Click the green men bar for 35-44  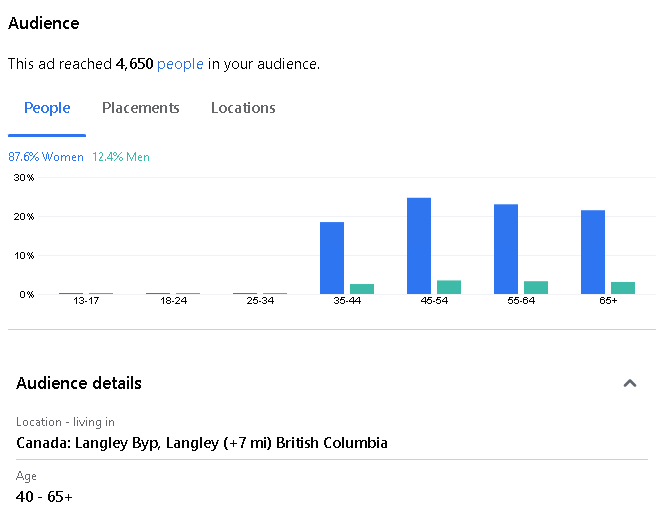[362, 289]
